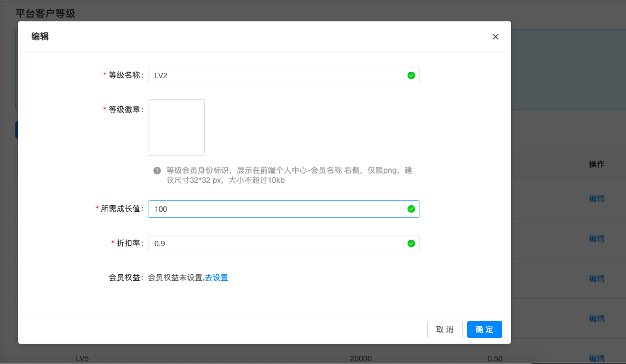Follow the 去设置 link for 会员权益

click(216, 278)
